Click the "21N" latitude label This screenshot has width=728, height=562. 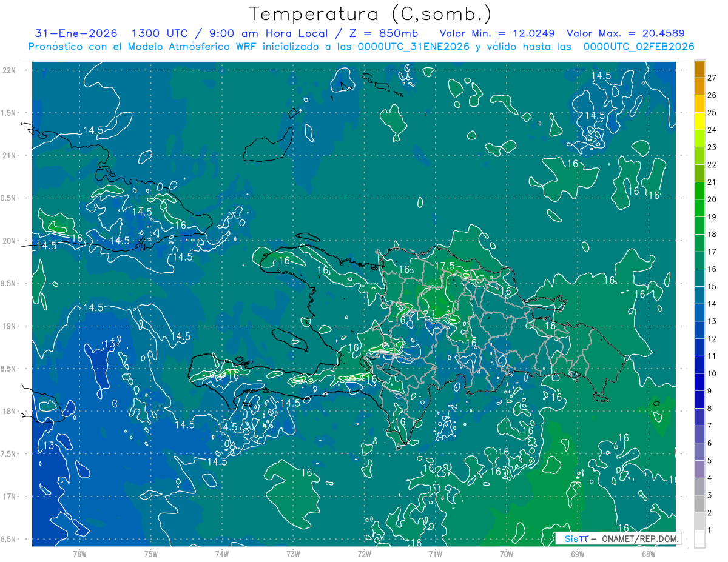[x=9, y=155]
